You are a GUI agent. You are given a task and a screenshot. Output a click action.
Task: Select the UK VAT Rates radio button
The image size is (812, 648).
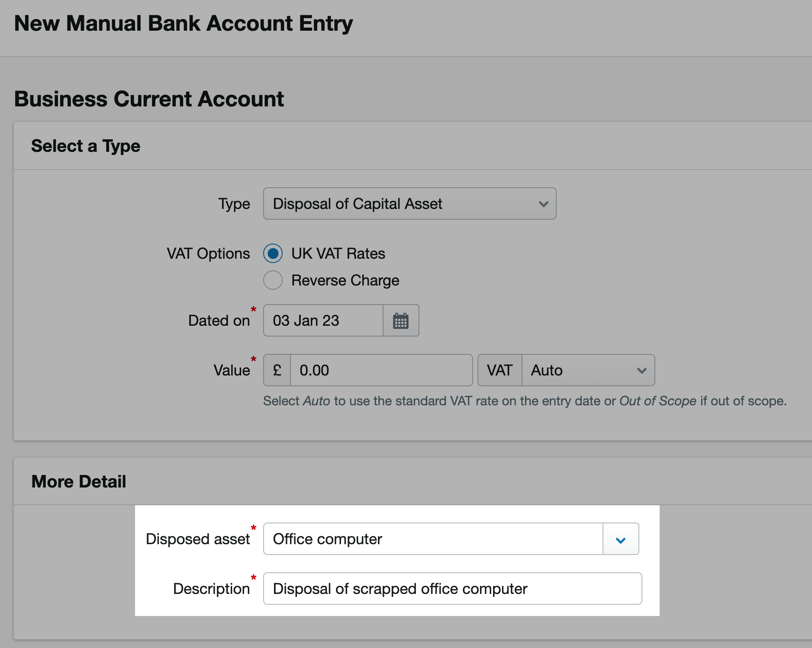point(273,253)
